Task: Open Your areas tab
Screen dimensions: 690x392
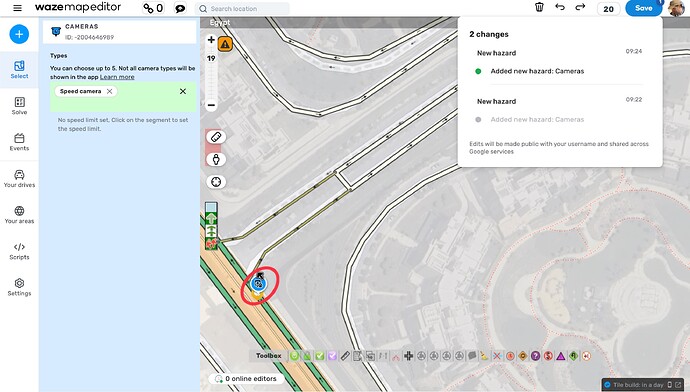Action: [19, 215]
